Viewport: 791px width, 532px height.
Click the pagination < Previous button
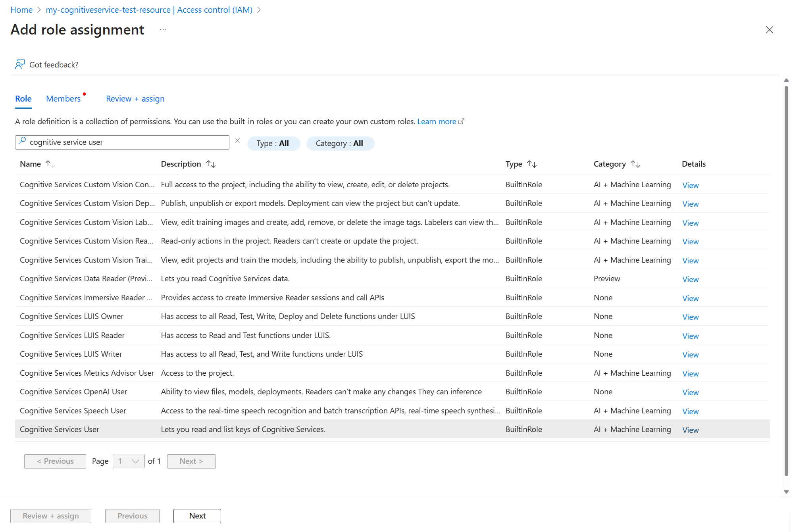click(x=55, y=461)
